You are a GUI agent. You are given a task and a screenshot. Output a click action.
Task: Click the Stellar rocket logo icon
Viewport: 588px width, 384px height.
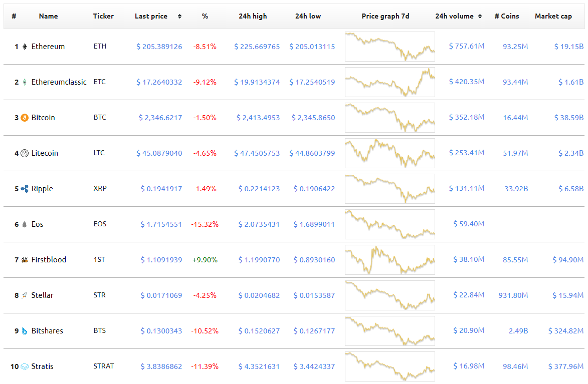(x=25, y=295)
